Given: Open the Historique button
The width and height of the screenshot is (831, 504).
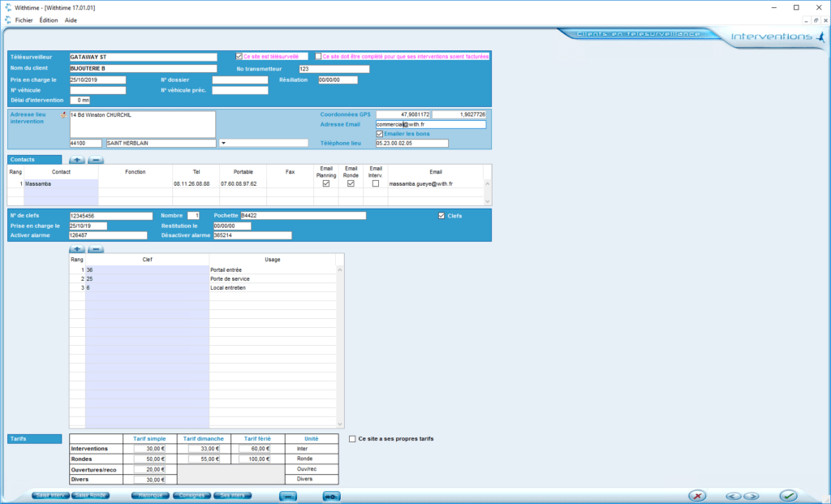Looking at the screenshot, I should pyautogui.click(x=149, y=495).
